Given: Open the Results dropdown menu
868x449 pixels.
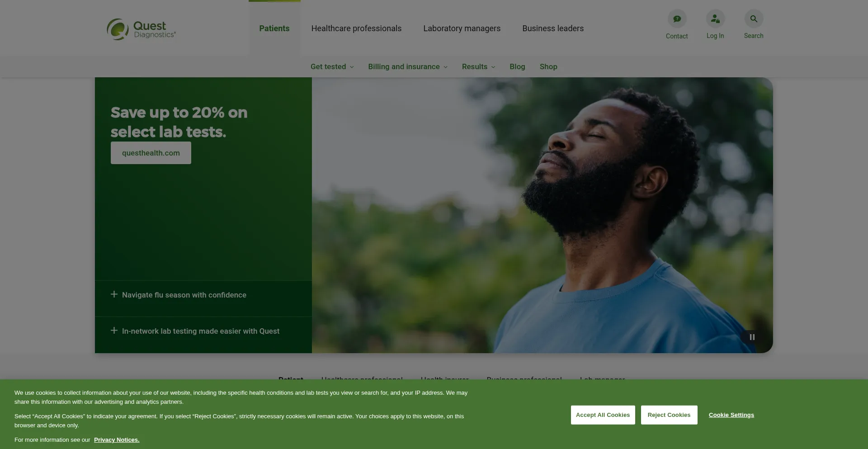Looking at the screenshot, I should tap(479, 66).
